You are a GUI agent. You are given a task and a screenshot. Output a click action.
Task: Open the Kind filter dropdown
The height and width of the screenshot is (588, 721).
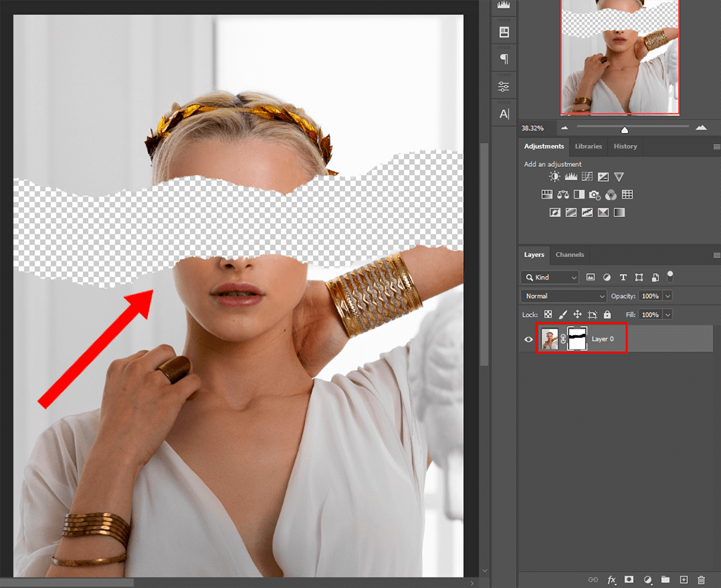(550, 277)
